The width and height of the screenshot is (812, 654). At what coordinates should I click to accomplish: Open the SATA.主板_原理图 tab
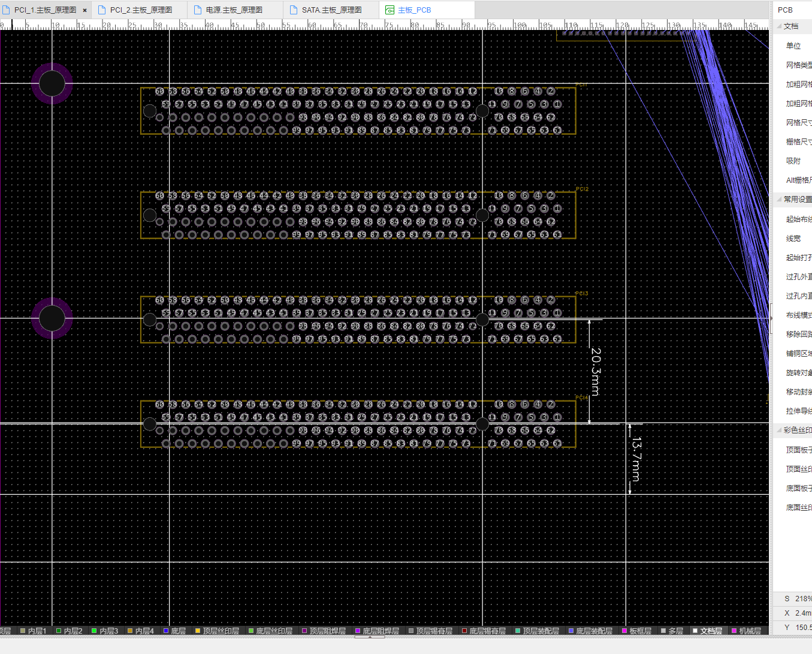coord(331,10)
